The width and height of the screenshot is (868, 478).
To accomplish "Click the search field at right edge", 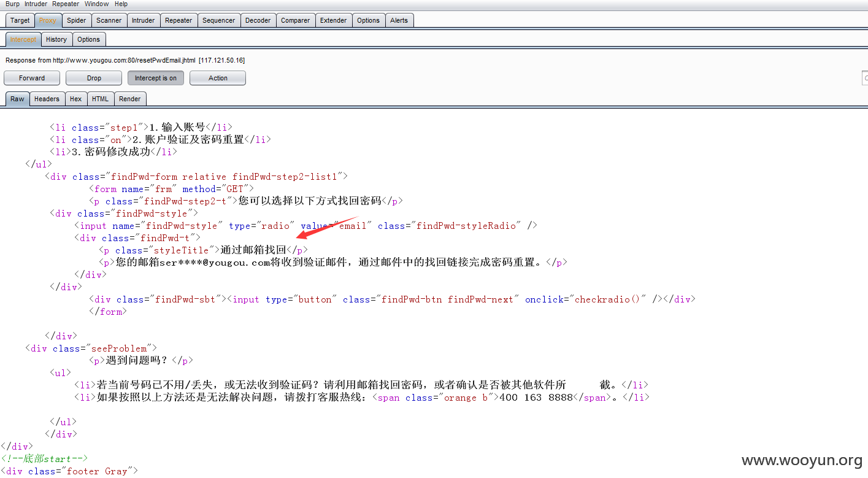I will coord(865,78).
